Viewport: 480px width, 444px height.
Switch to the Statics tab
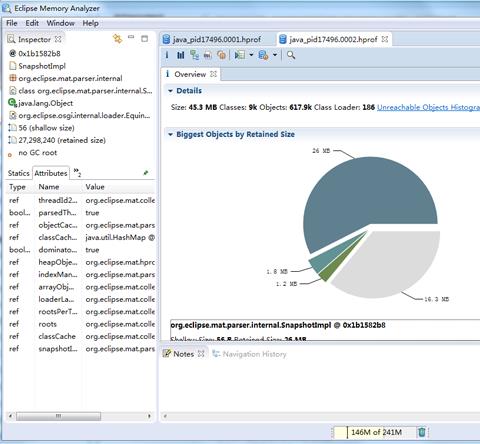19,173
